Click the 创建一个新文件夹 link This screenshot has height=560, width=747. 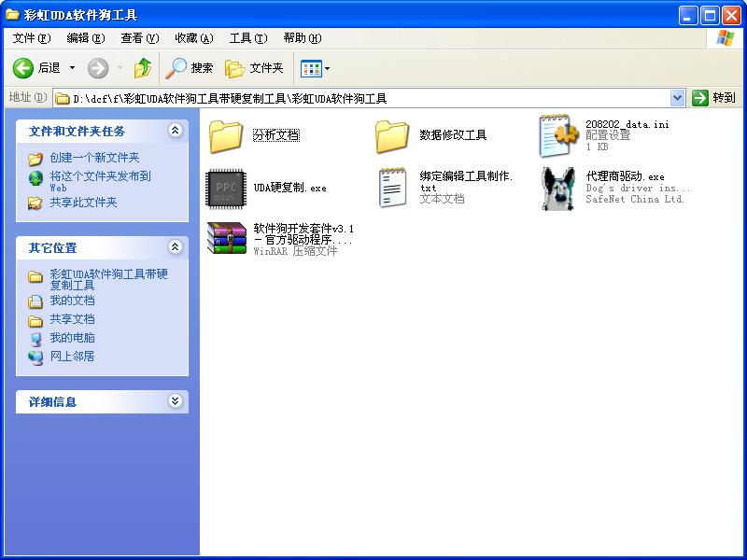click(94, 158)
